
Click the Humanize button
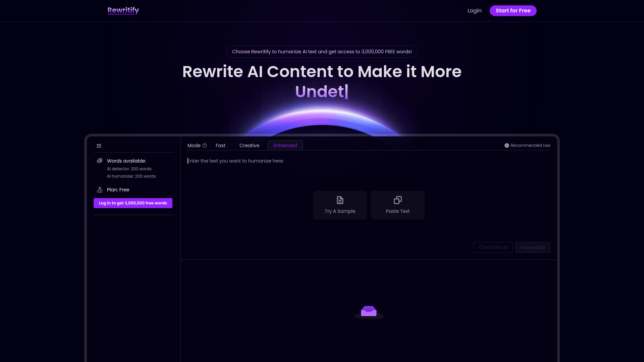533,247
